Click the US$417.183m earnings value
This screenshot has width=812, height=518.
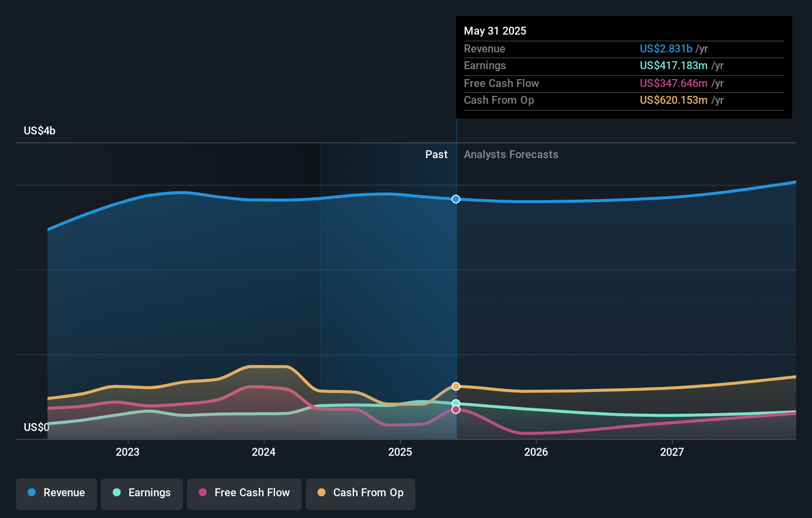[674, 65]
